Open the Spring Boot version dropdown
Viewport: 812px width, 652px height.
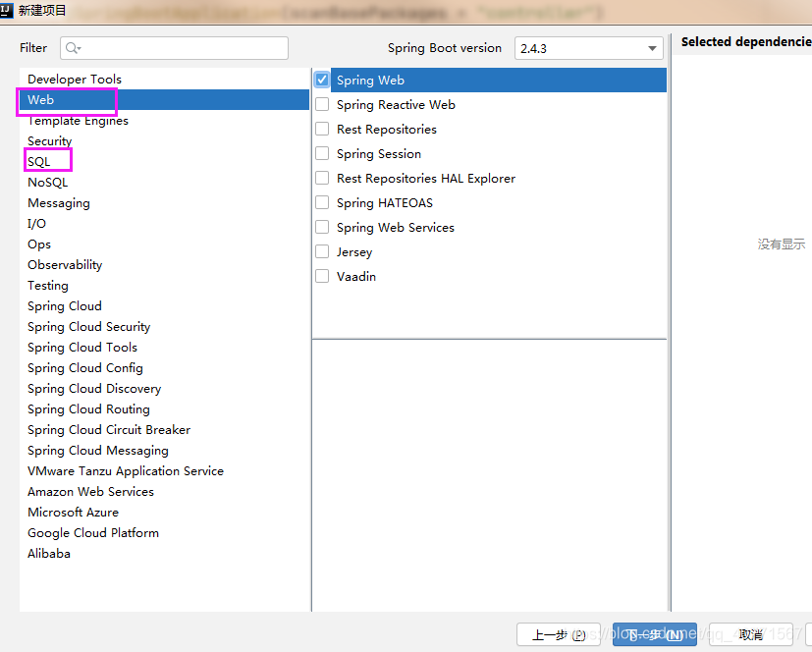[x=652, y=47]
